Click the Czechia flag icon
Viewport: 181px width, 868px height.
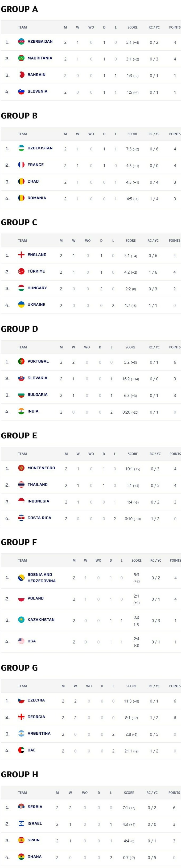click(x=21, y=700)
